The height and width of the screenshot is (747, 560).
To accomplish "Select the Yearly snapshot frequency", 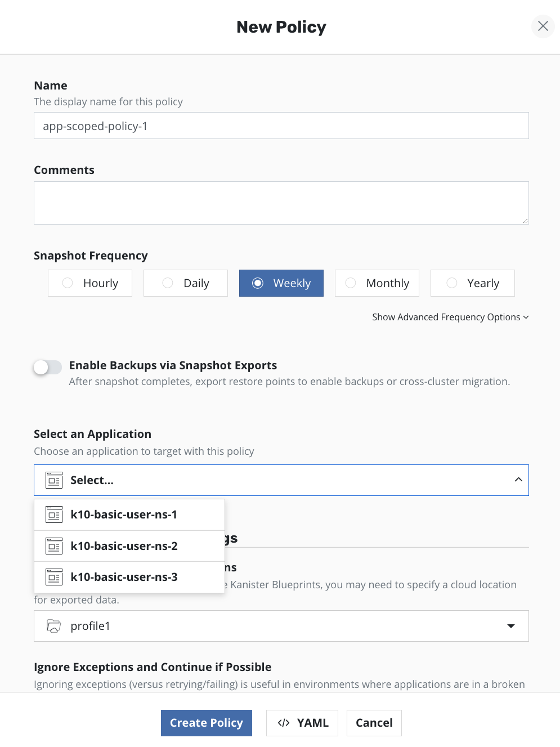I will click(x=473, y=283).
